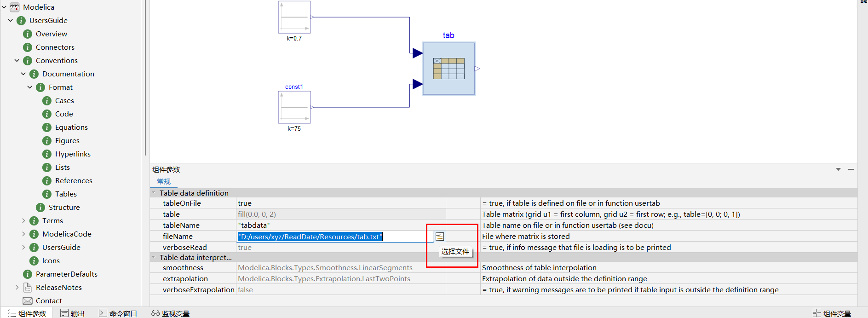Collapse the Format tree node
Viewport: 868px width, 318px height.
pos(30,87)
